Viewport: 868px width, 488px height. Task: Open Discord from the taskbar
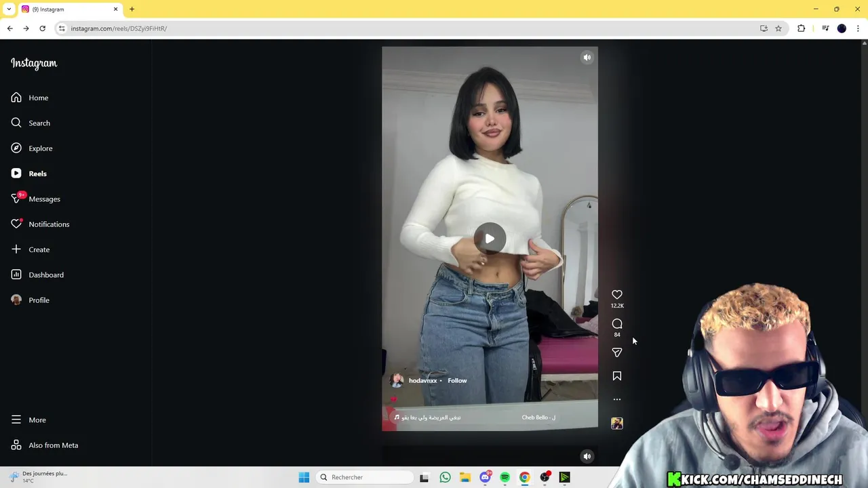pos(485,477)
